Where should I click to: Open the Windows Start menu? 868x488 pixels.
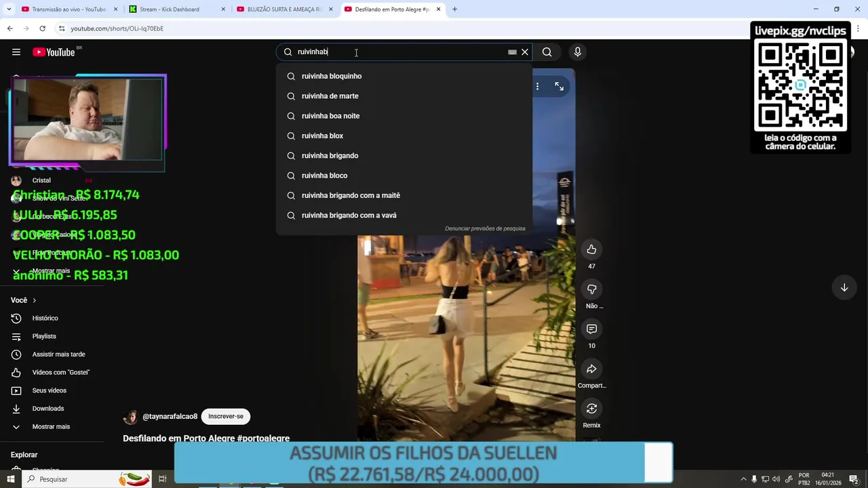(x=10, y=479)
